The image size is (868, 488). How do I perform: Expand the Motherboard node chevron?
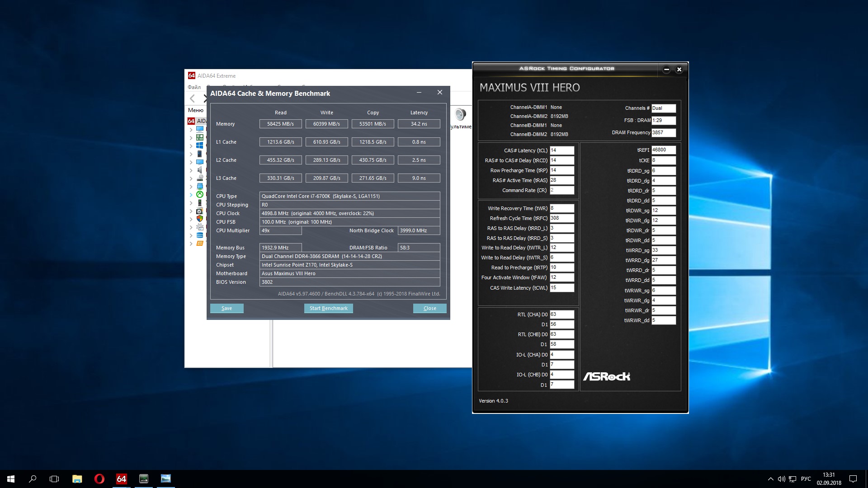pyautogui.click(x=191, y=138)
